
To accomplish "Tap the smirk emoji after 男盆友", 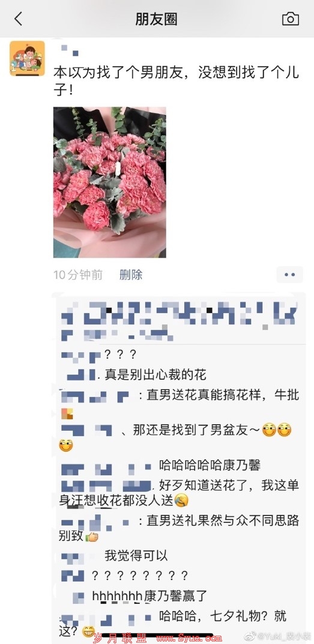I will click(x=269, y=430).
